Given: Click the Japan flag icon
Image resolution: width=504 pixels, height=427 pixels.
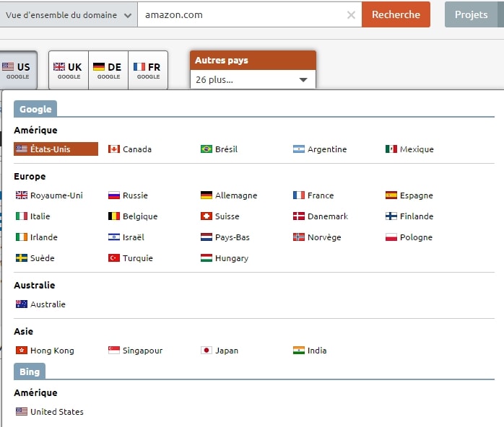Looking at the screenshot, I should pos(207,351).
